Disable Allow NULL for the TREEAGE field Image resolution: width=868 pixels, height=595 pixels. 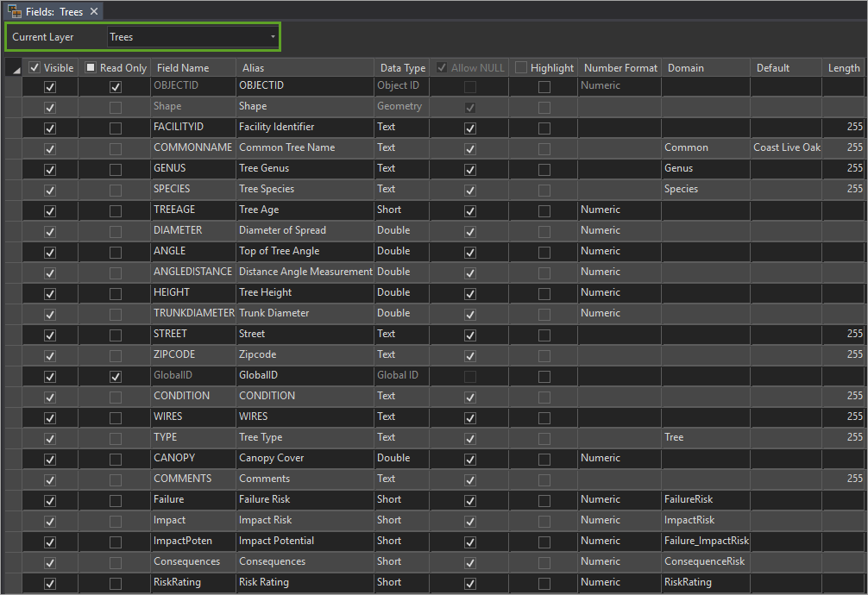tap(469, 210)
